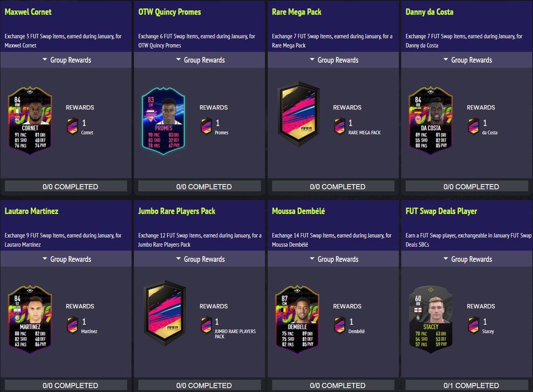Click the Rare Mega Pack reward icon
Viewport: 533px width, 392px height.
coord(340,126)
